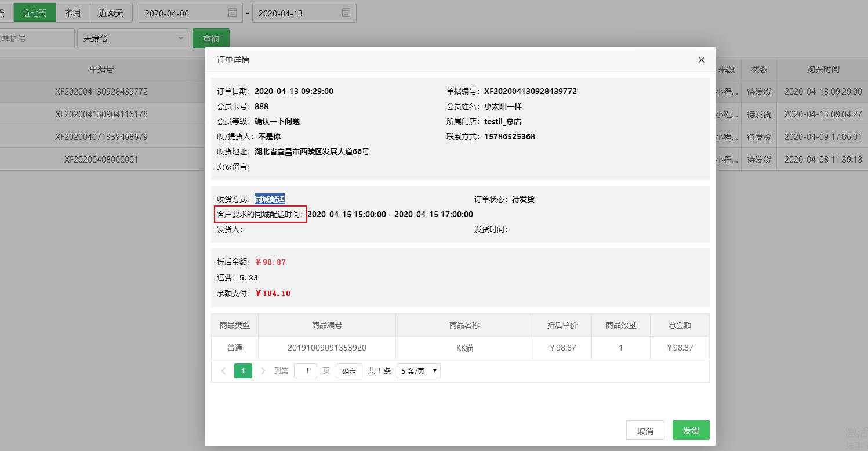
Task: Switch to 本月 date range tab
Action: [x=73, y=13]
